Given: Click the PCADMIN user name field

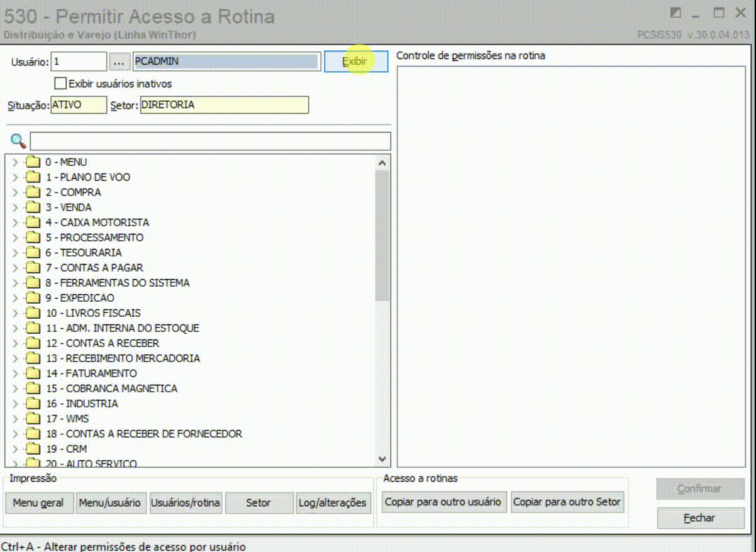Looking at the screenshot, I should point(226,62).
